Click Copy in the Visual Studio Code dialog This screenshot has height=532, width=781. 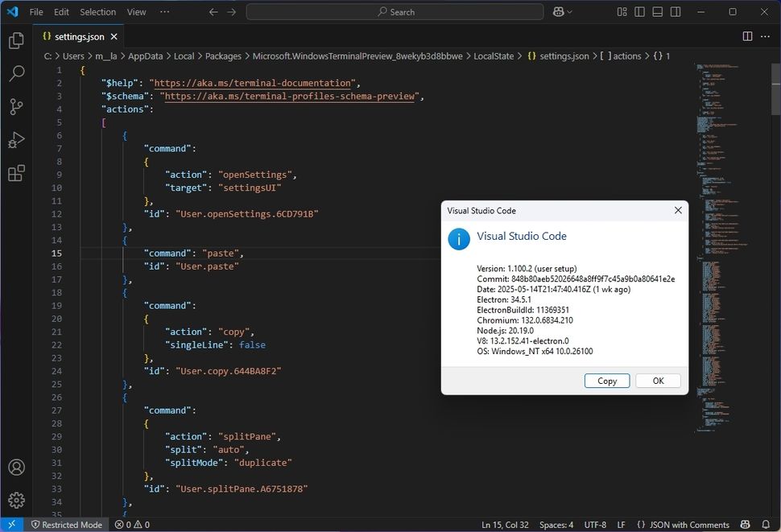[x=606, y=380]
